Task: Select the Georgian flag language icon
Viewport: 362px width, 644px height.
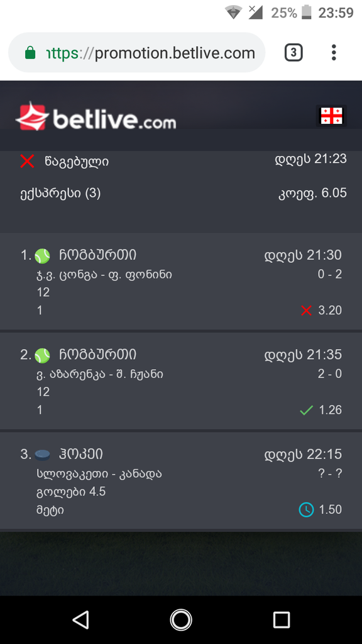Action: [x=332, y=116]
